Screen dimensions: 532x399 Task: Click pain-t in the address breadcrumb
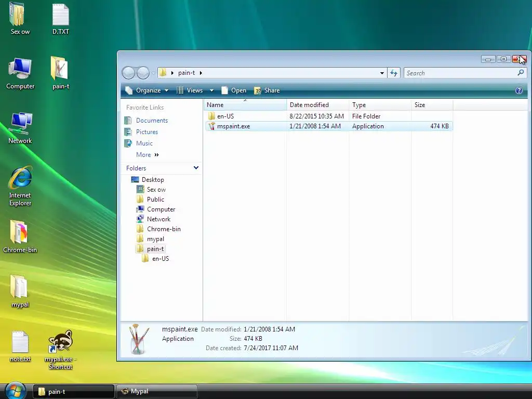tap(187, 73)
